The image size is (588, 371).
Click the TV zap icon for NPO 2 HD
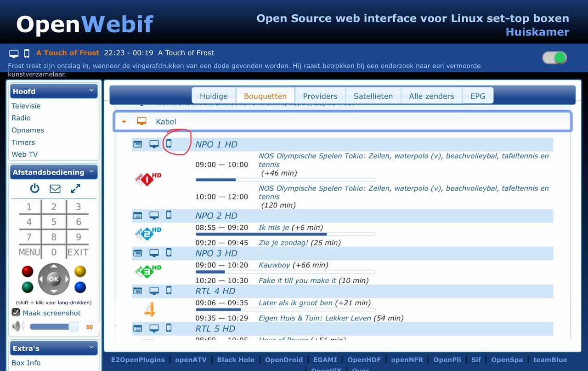(154, 215)
